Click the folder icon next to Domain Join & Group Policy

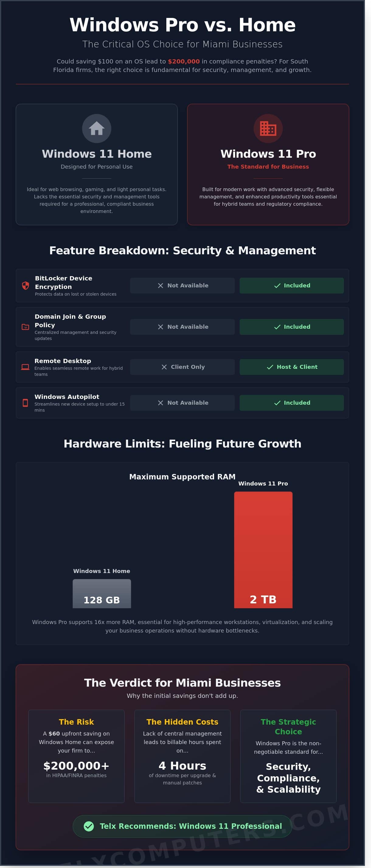25,327
